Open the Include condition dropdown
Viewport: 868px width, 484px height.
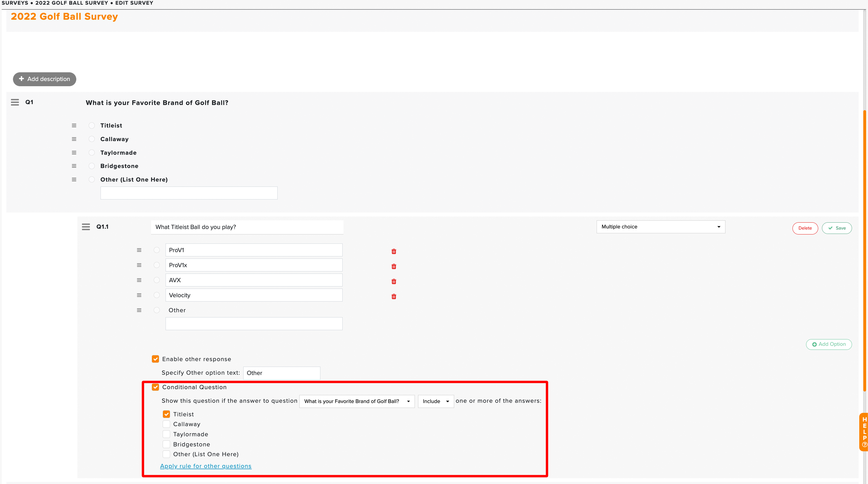[x=436, y=401]
